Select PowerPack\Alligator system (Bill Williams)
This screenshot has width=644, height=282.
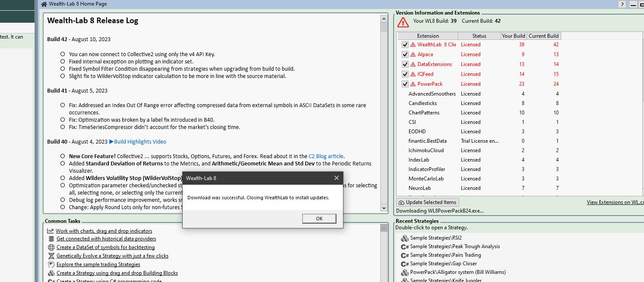coord(458,272)
